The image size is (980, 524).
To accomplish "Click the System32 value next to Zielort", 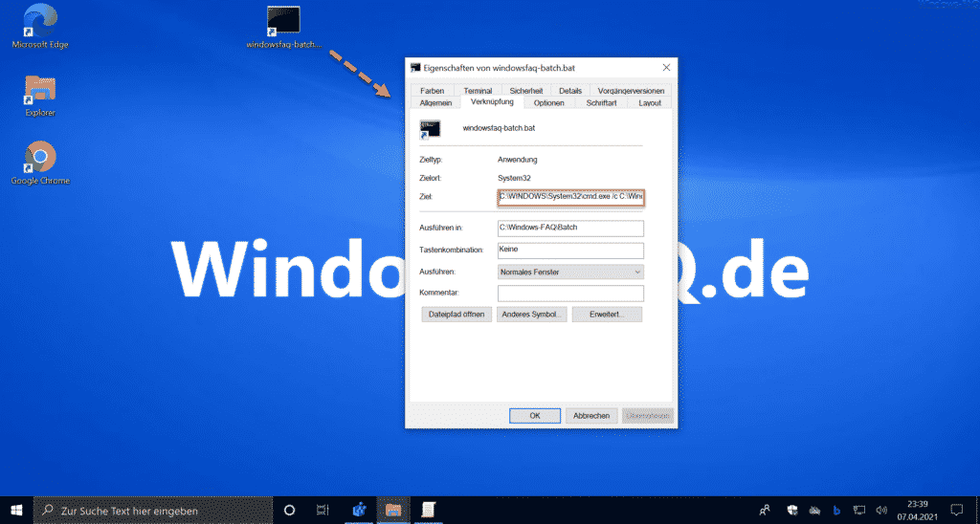I will click(514, 179).
